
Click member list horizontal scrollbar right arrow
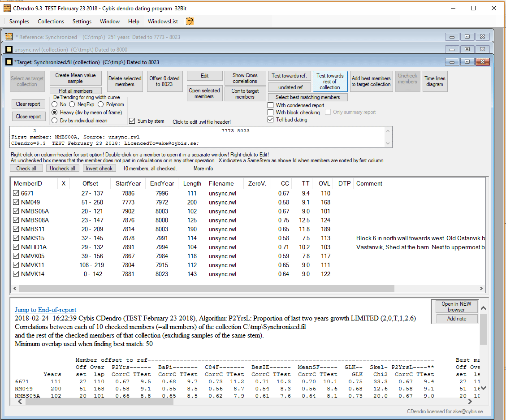coord(481,288)
